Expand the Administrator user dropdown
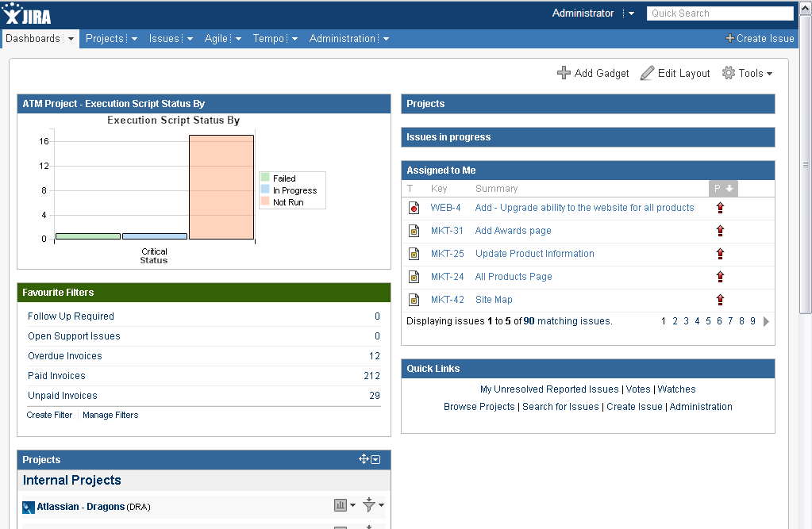The height and width of the screenshot is (529, 812). click(630, 13)
